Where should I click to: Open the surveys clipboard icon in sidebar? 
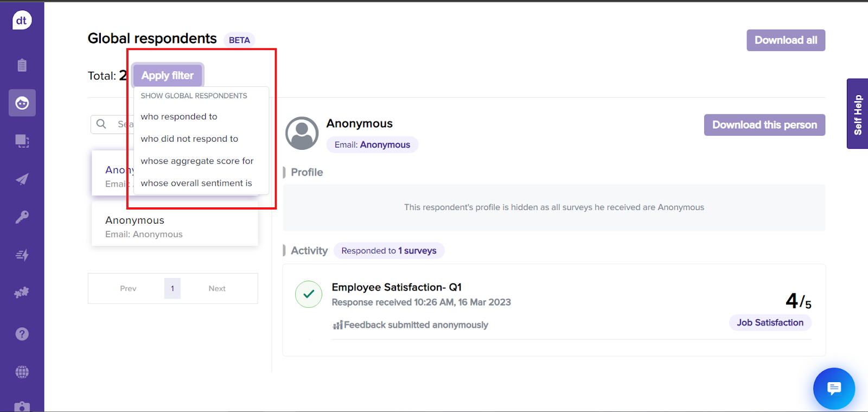point(22,65)
